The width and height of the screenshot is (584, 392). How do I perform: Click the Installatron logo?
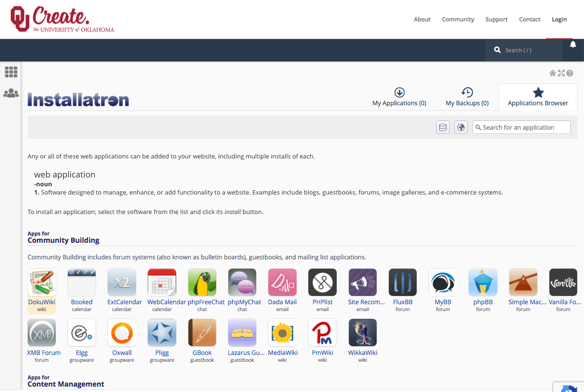[78, 100]
